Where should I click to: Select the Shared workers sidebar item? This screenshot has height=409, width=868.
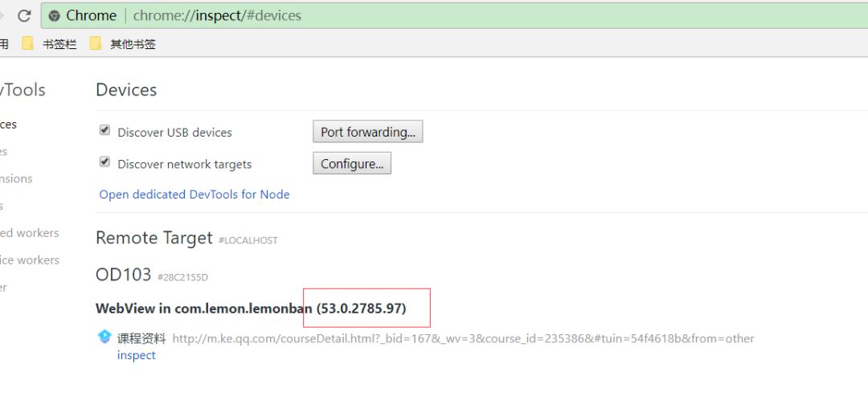[30, 233]
